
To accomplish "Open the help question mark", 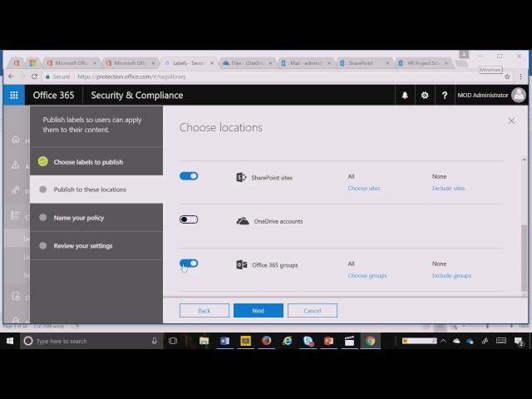I will [445, 96].
